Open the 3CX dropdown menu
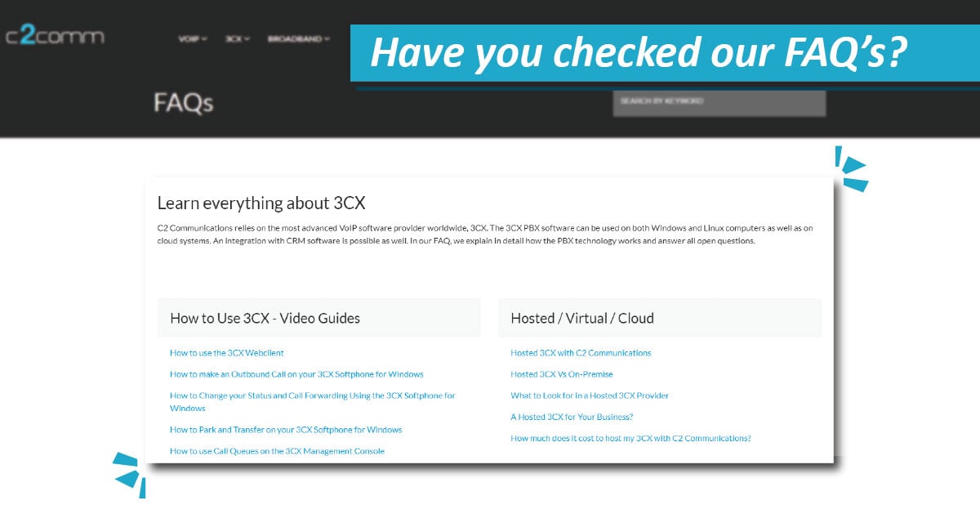The width and height of the screenshot is (980, 505). point(238,38)
